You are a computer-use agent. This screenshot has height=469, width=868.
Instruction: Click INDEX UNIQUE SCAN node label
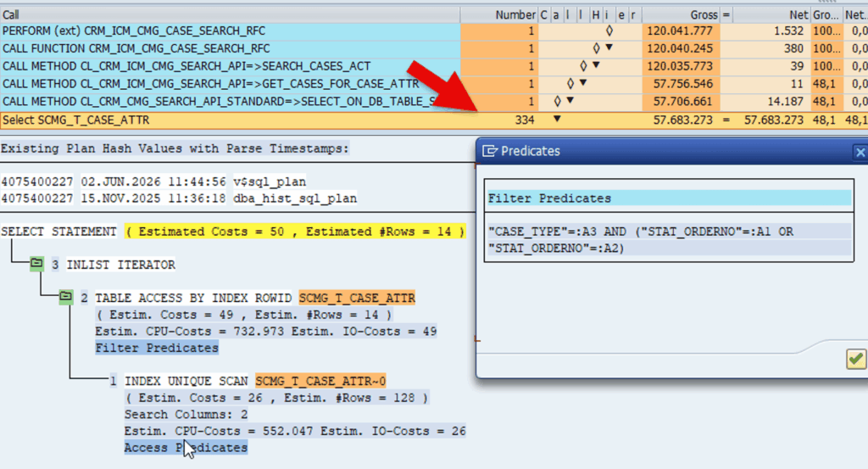(186, 381)
